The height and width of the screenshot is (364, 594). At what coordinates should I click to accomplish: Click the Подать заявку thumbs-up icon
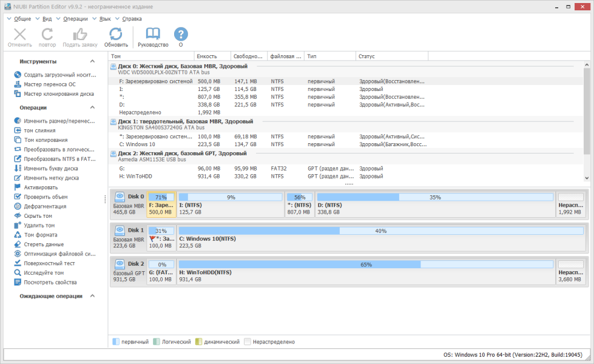tap(80, 35)
